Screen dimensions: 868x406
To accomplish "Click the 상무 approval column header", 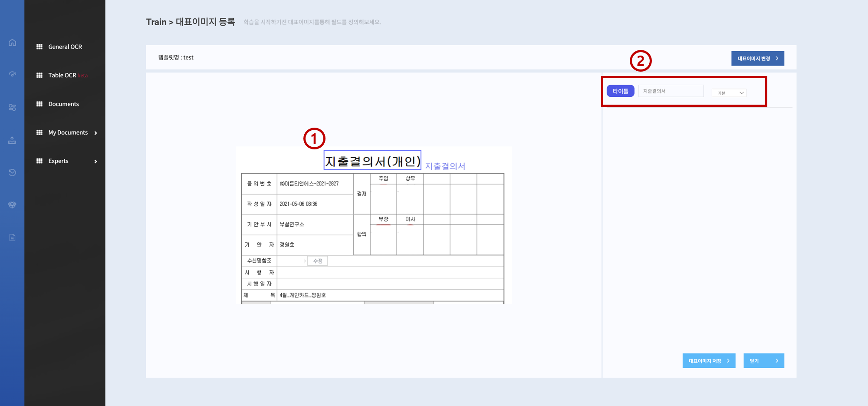I will (410, 178).
